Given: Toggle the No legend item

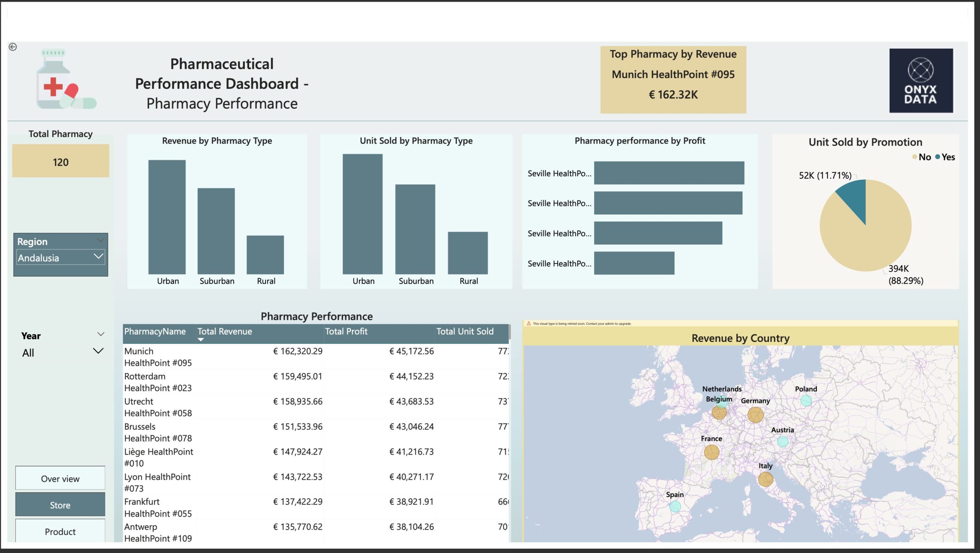Looking at the screenshot, I should click(x=921, y=157).
